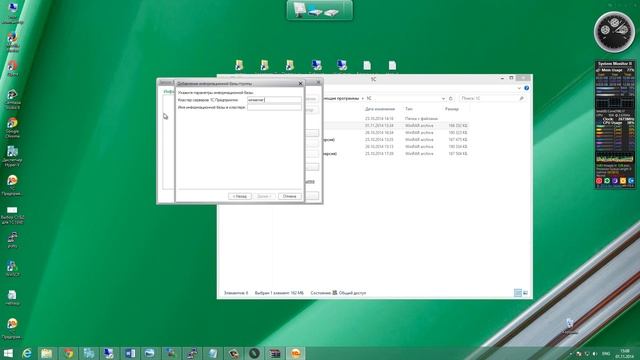Screen dimensions: 640x360
Task: Open Google Chrome from the taskbar
Action: coord(69,353)
